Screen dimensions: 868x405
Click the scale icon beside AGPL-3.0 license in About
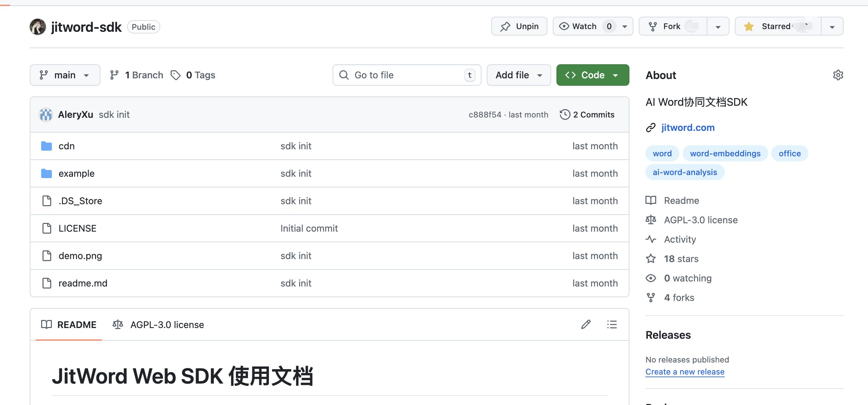650,220
